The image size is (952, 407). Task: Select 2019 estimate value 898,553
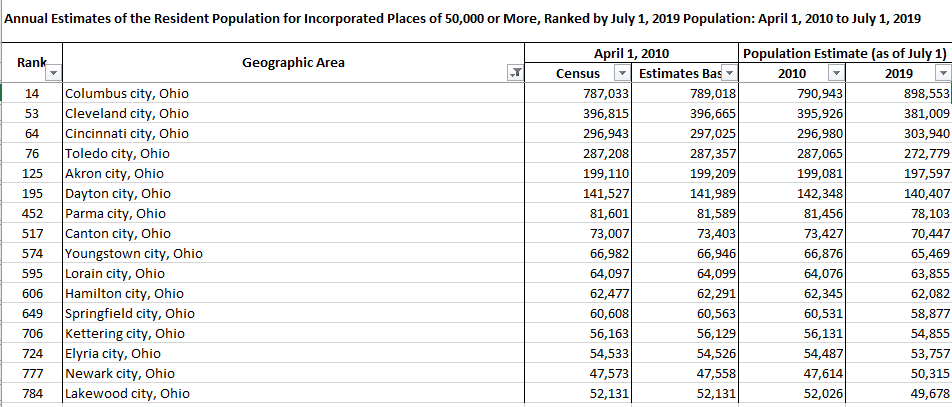pyautogui.click(x=899, y=94)
